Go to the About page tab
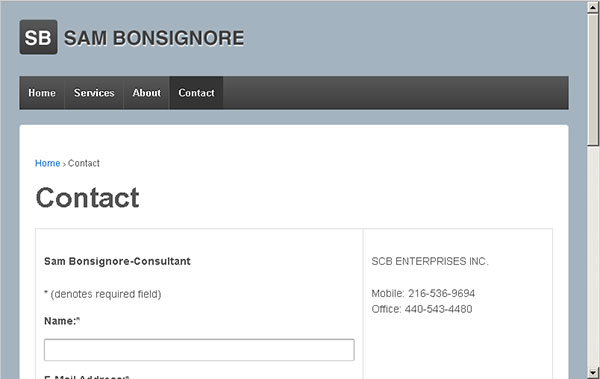The image size is (600, 379). coord(147,93)
